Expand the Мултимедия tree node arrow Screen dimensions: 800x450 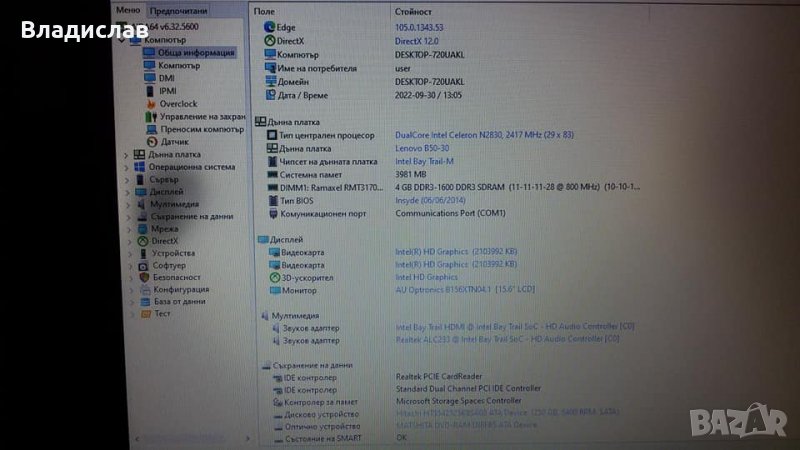pos(126,204)
